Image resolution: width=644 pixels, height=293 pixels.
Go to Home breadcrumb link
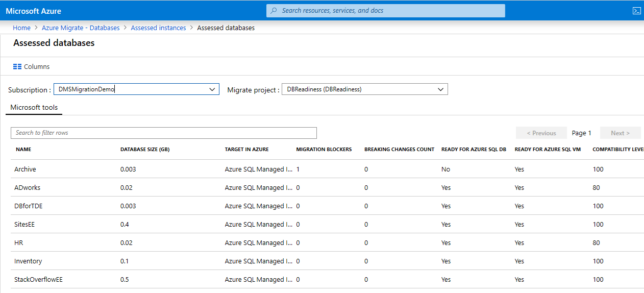tap(21, 28)
